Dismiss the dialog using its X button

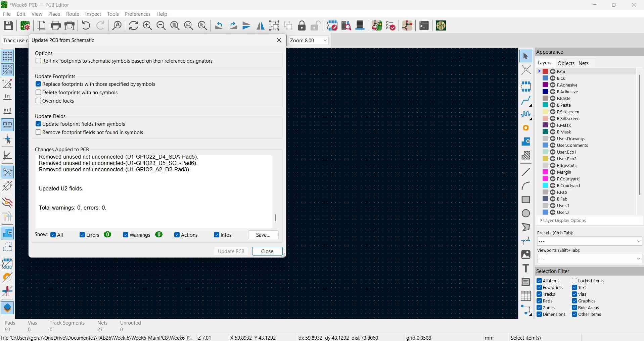pos(279,40)
